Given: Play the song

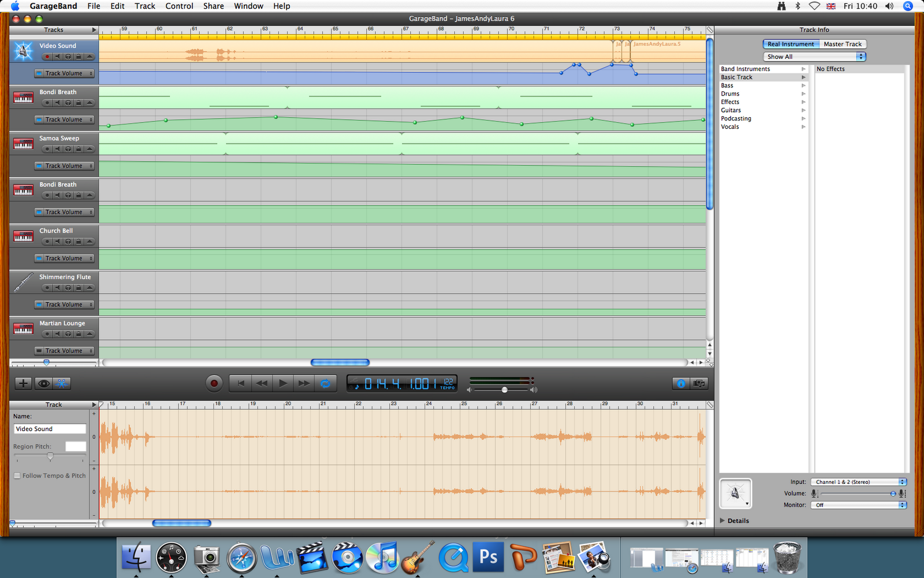Looking at the screenshot, I should tap(283, 383).
